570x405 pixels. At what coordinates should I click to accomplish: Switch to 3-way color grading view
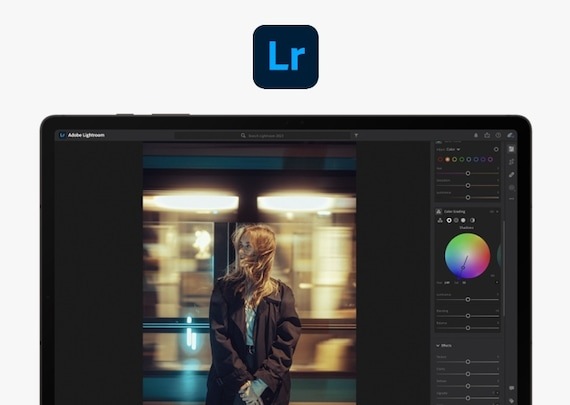pos(440,220)
